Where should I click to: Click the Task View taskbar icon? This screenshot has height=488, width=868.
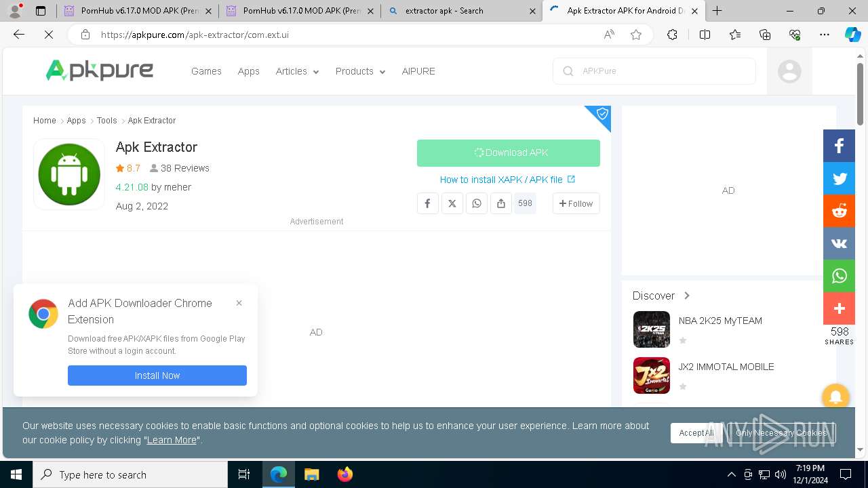(244, 474)
